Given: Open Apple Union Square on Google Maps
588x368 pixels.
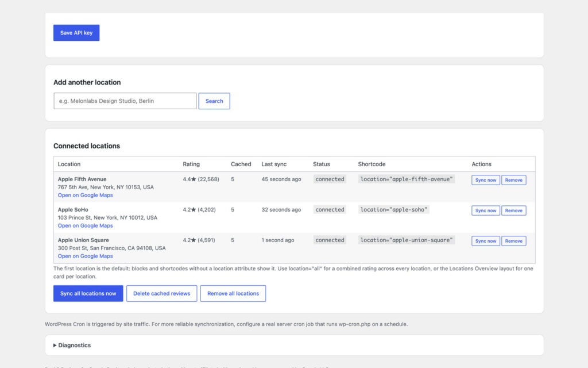Looking at the screenshot, I should [x=85, y=256].
